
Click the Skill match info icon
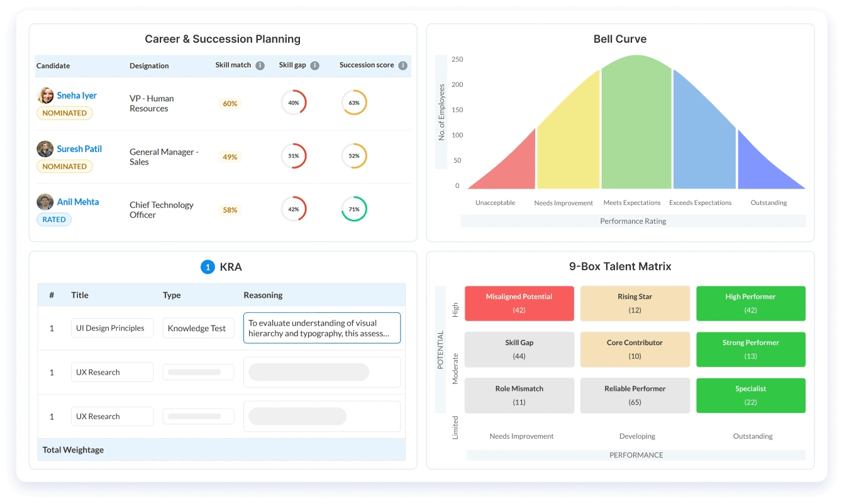click(x=260, y=65)
